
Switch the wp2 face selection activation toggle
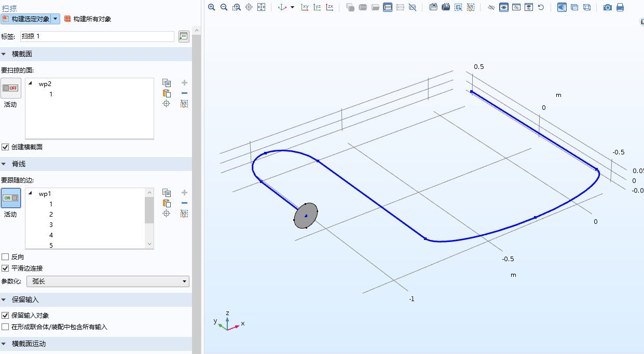[x=10, y=88]
